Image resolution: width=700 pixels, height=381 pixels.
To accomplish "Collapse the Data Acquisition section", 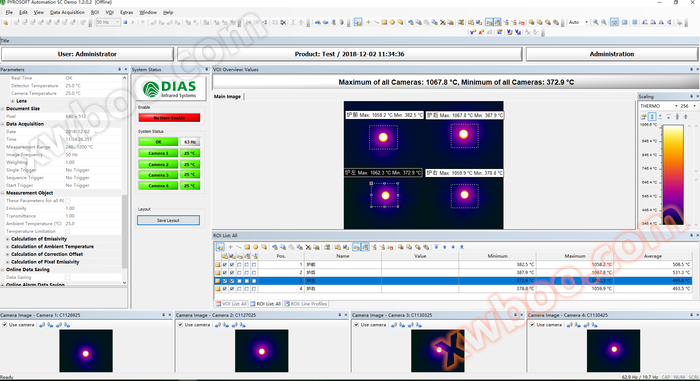I will (x=3, y=124).
